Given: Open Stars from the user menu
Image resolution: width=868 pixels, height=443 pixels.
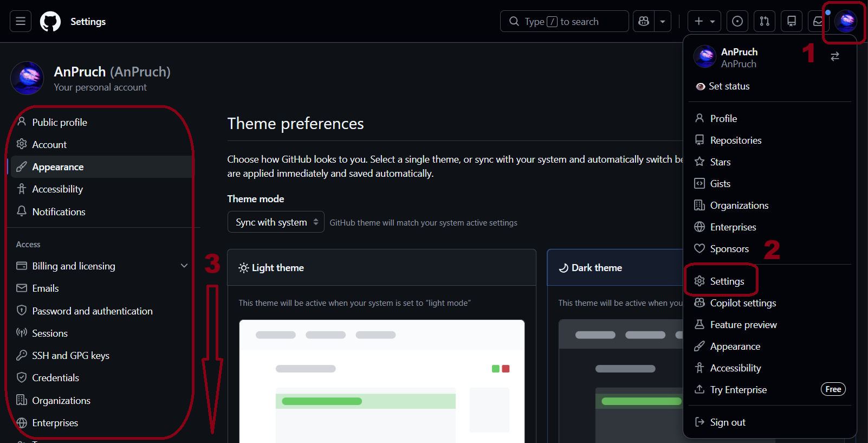Looking at the screenshot, I should (770, 162).
